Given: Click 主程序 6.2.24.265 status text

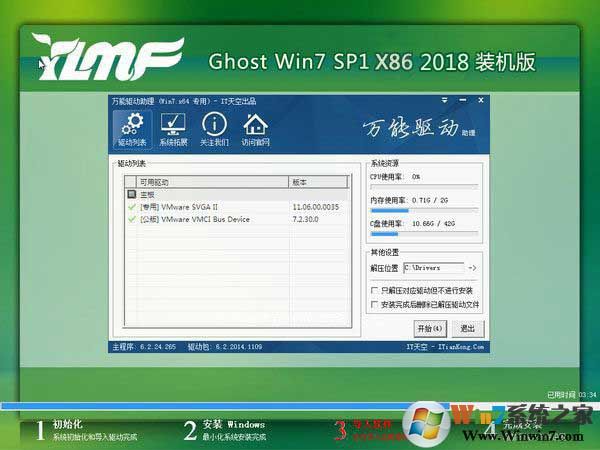Looking at the screenshot, I should [144, 347].
